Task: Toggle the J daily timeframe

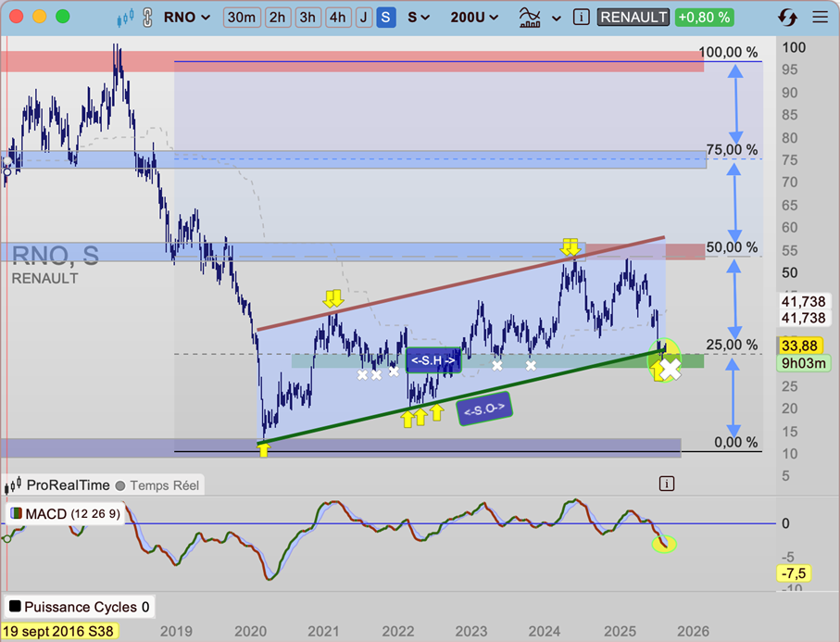Action: click(364, 17)
